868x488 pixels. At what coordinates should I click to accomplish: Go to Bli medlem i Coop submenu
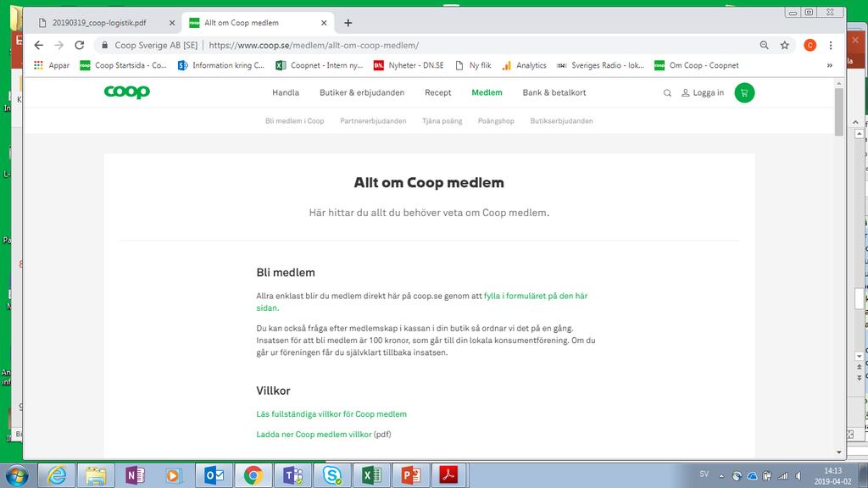(x=294, y=120)
